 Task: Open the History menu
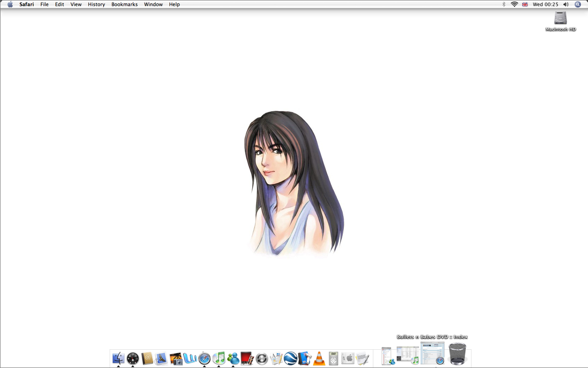(x=96, y=4)
